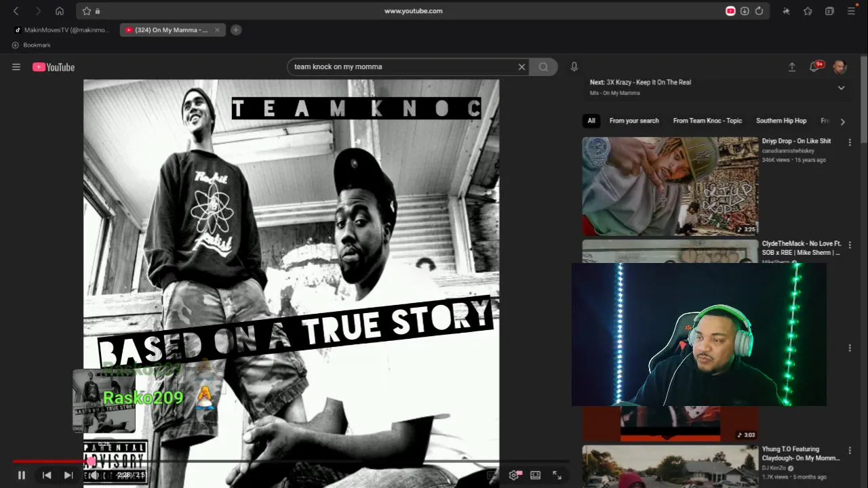Click the Mix - On My Mamma label

point(615,93)
